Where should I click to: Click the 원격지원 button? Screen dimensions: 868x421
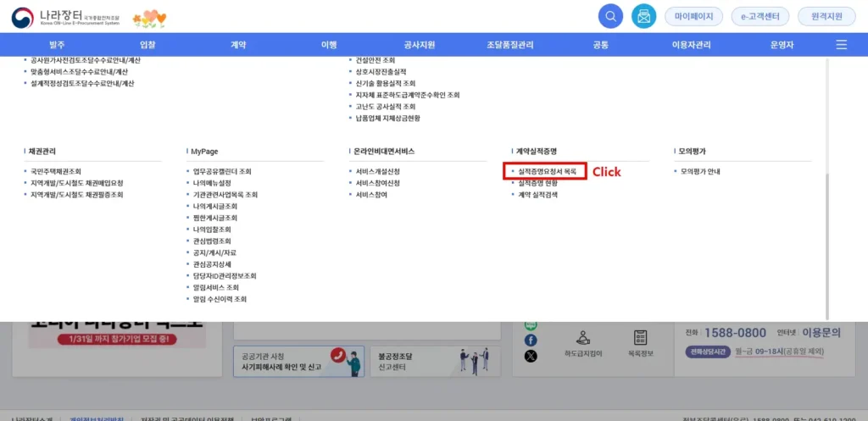click(826, 16)
